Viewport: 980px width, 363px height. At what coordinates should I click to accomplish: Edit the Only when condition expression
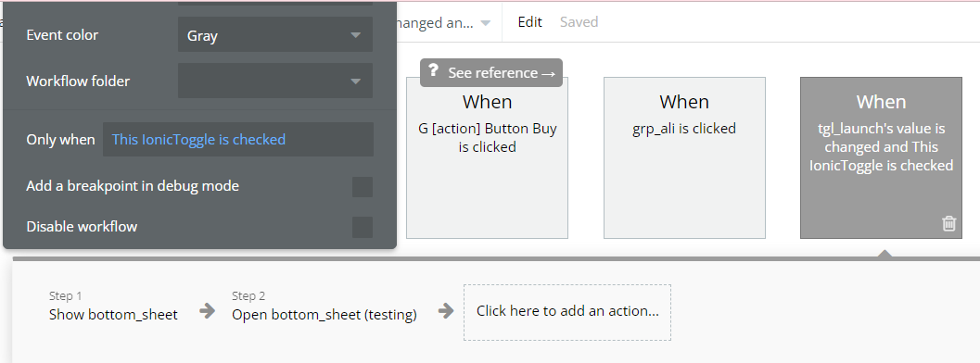pos(238,140)
